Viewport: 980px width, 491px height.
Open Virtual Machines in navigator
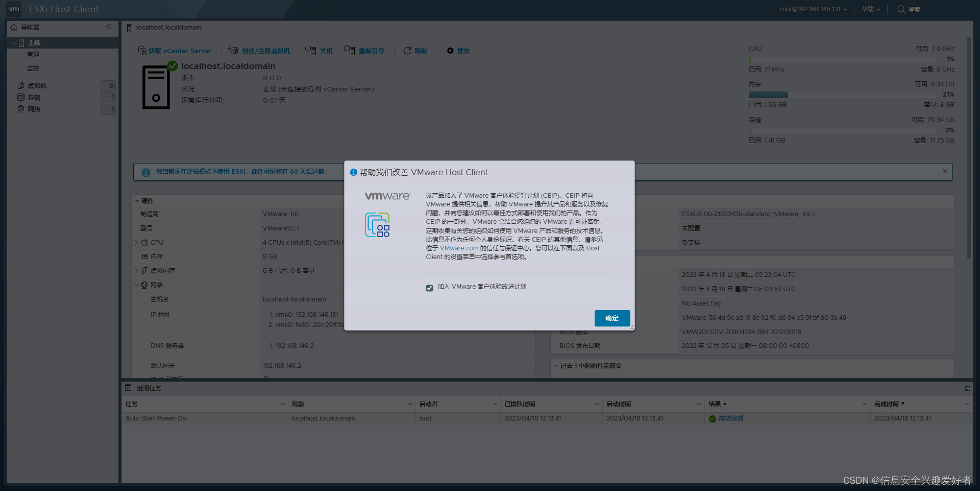[37, 85]
